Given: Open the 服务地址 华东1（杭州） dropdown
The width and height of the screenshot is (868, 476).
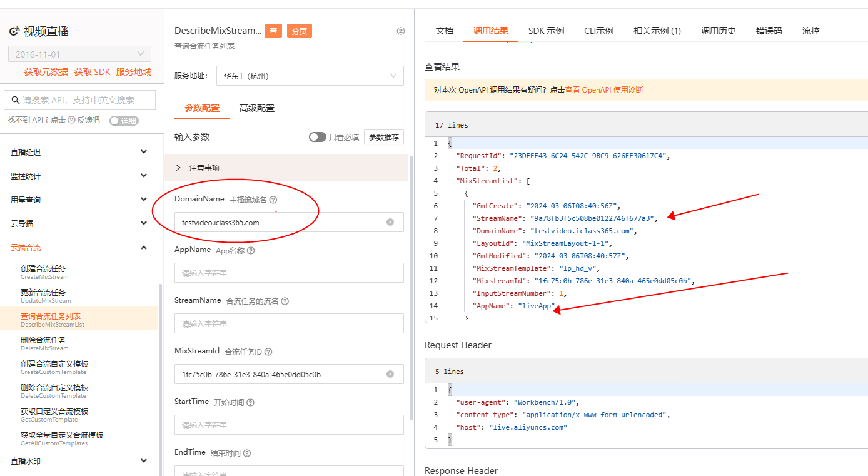Looking at the screenshot, I should (310, 76).
